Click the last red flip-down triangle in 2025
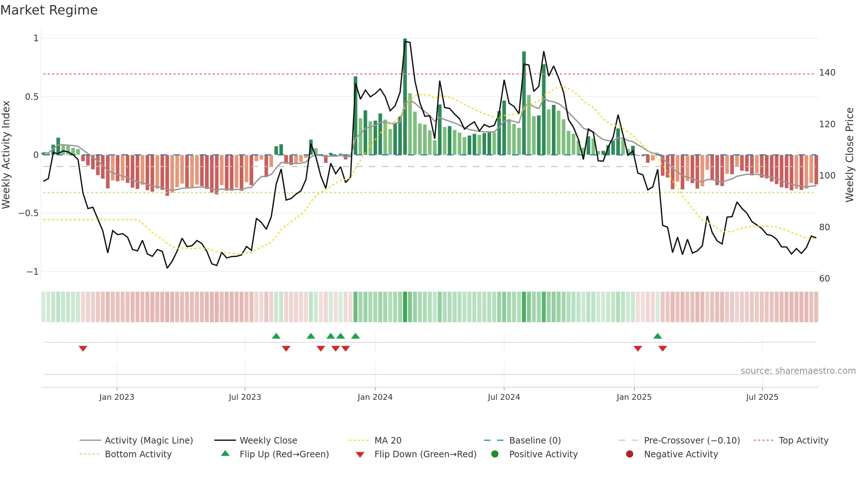The height and width of the screenshot is (488, 868). 663,348
